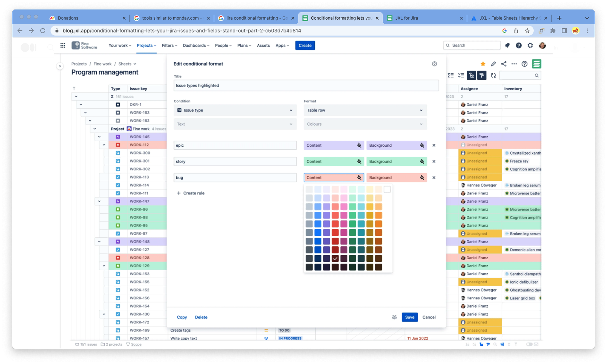The height and width of the screenshot is (364, 607).
Task: Open the Projects menu in navbar
Action: pos(146,45)
